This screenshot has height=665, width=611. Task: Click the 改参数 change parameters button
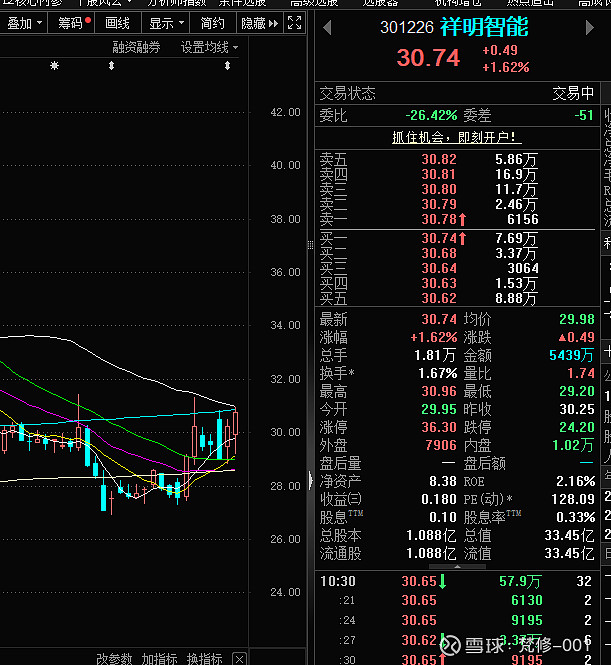[114, 659]
